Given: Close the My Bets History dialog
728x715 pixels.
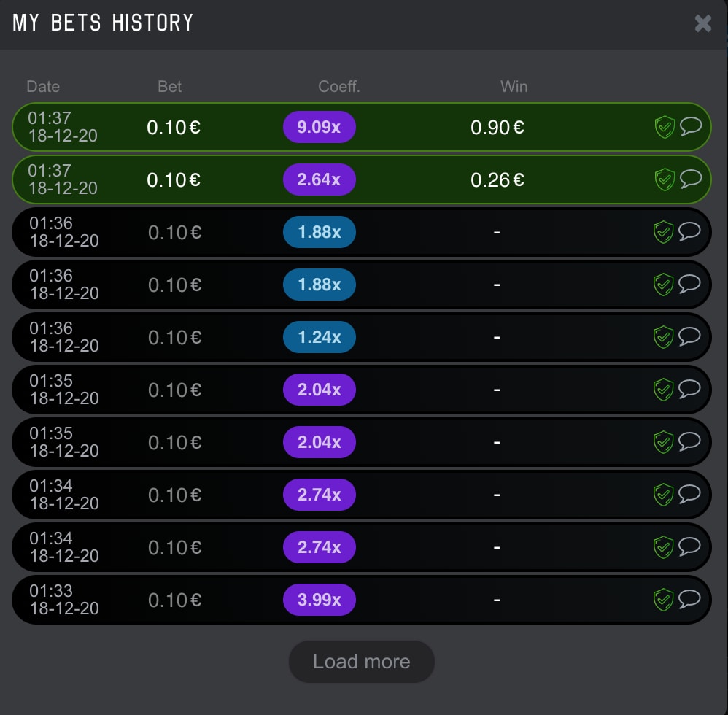Looking at the screenshot, I should [703, 23].
